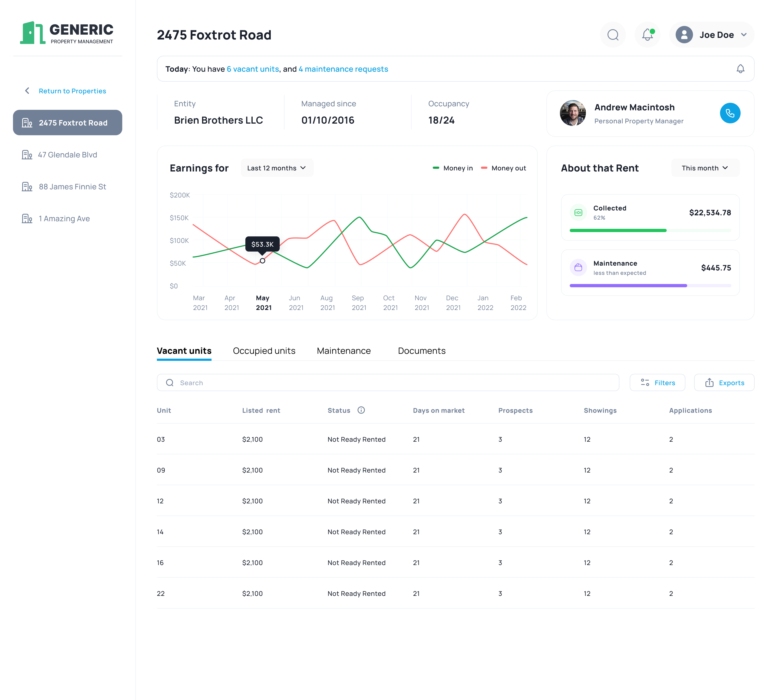This screenshot has width=779, height=700.
Task: Switch to the Occupied units tab
Action: (x=264, y=351)
